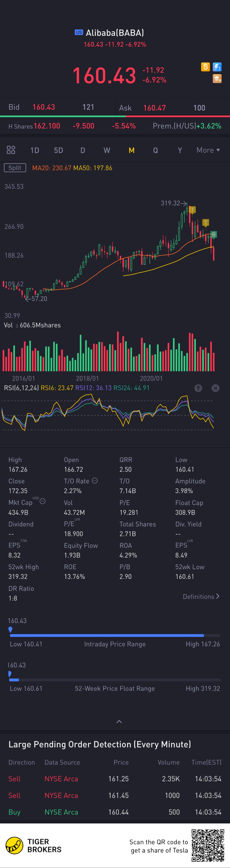Open Definitions chevron link
Screen dimensions: 230x868
[201, 596]
